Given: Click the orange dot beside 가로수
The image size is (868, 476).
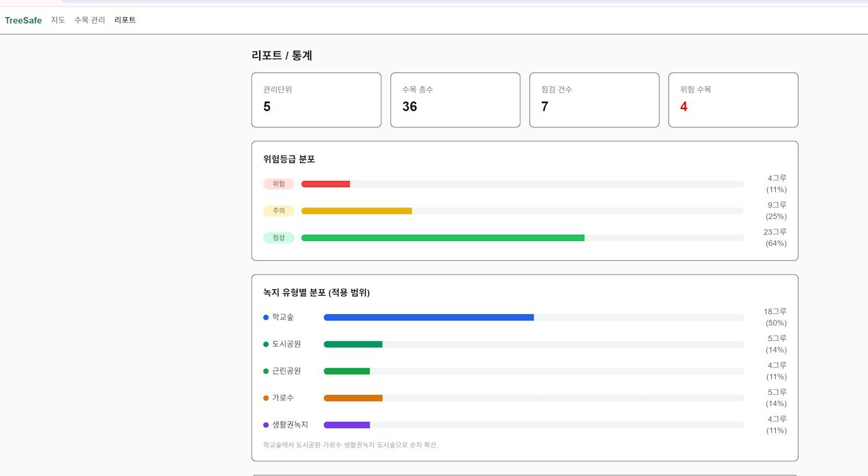Looking at the screenshot, I should [266, 398].
